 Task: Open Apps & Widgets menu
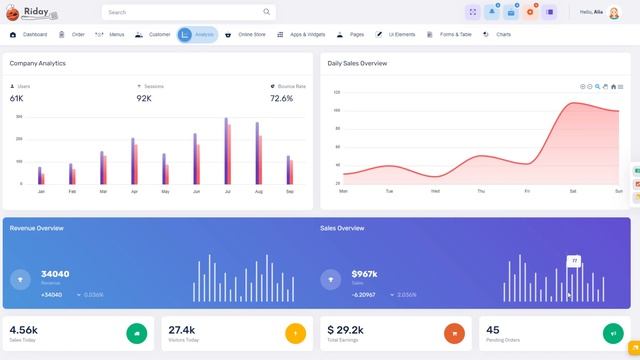pyautogui.click(x=301, y=35)
